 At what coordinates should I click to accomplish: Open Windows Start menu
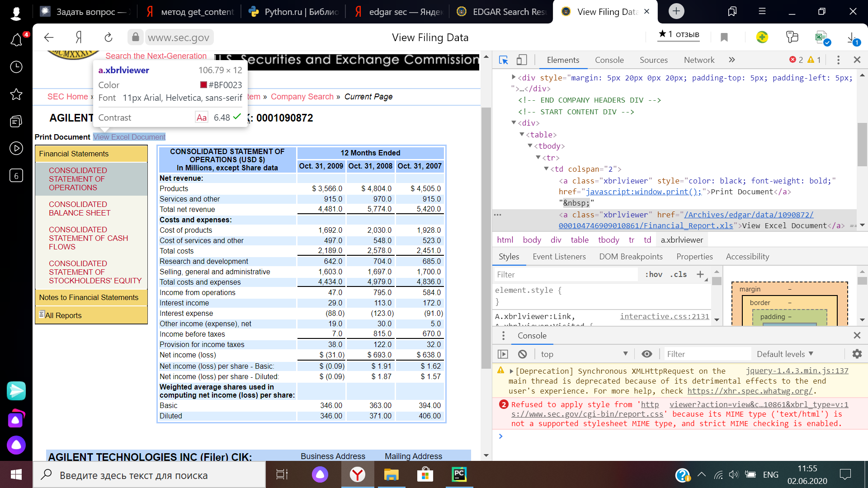click(16, 474)
